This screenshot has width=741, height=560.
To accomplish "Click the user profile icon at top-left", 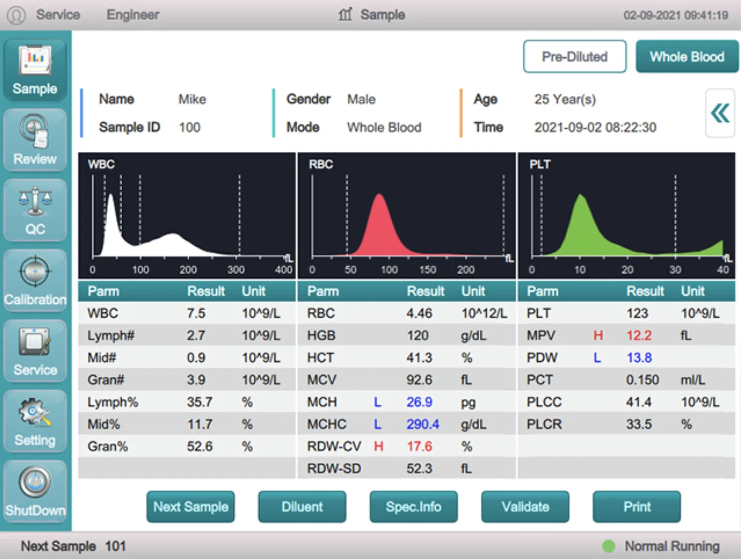I will [x=16, y=15].
